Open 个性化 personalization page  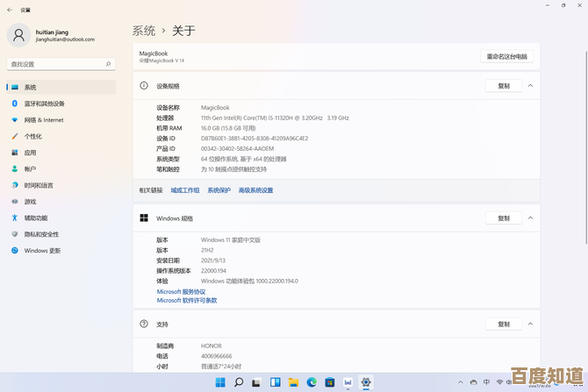click(32, 136)
